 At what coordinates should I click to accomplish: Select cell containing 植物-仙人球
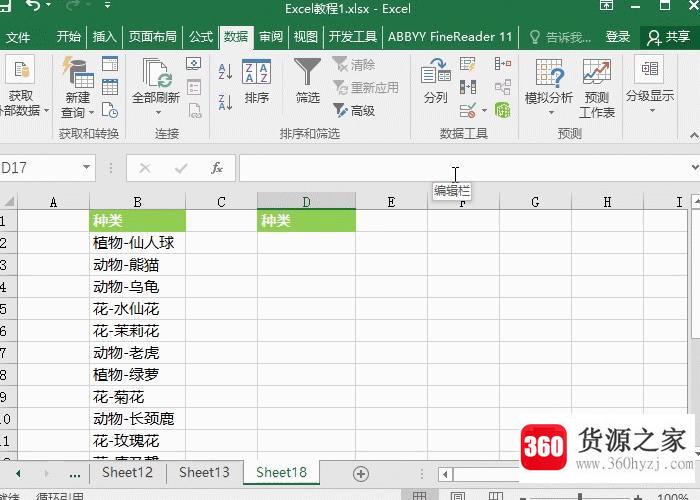(x=138, y=243)
